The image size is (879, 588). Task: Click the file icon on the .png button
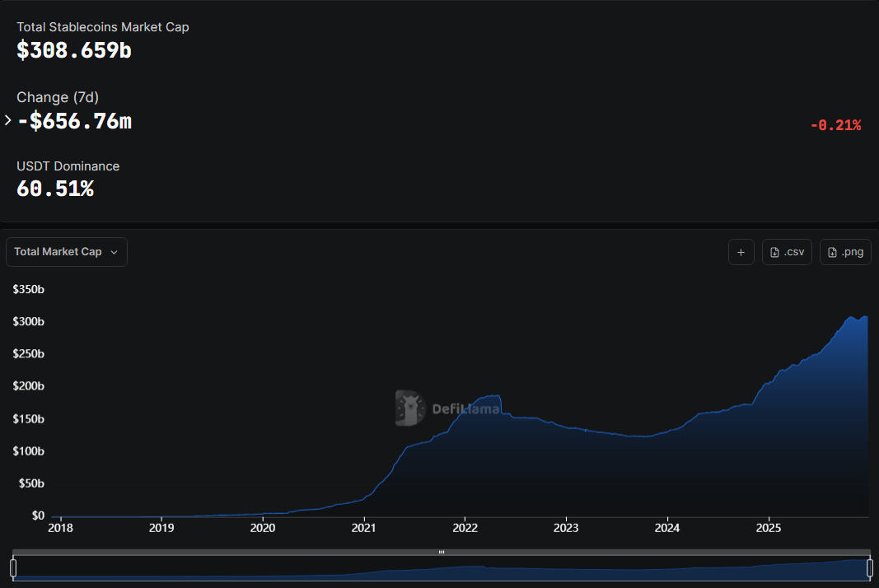tap(832, 252)
